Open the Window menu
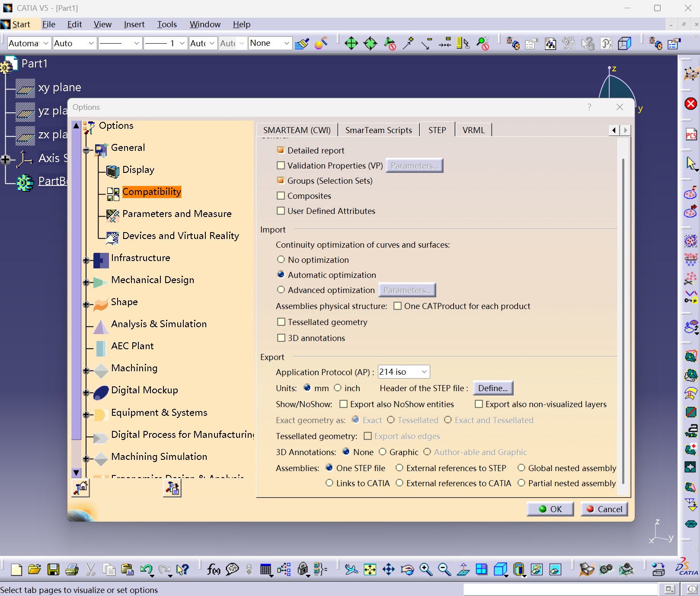Screen dimensions: 700x596 pyautogui.click(x=205, y=24)
